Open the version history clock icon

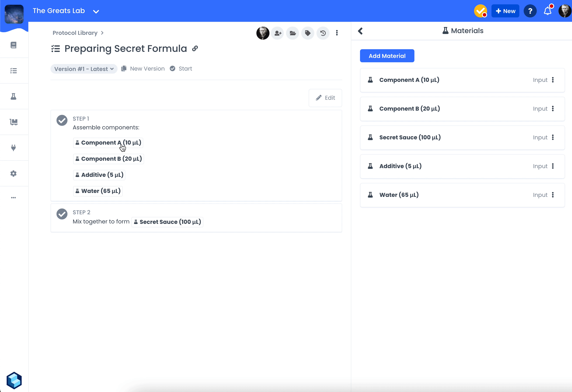pos(323,33)
